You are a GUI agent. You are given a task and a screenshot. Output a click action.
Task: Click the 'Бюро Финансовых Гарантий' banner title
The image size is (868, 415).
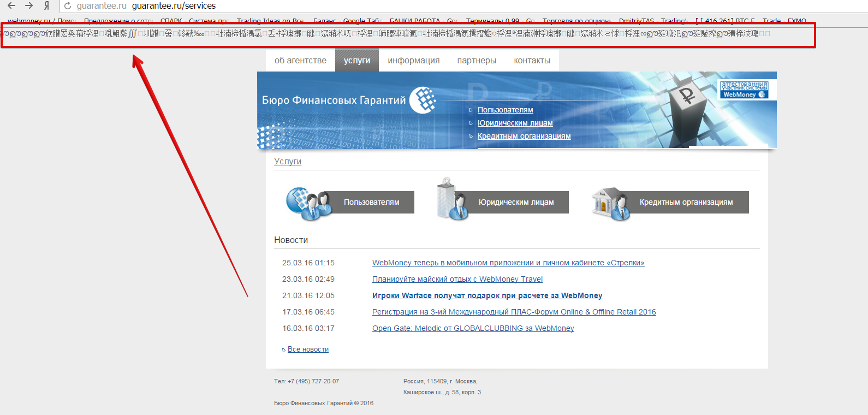tap(334, 100)
